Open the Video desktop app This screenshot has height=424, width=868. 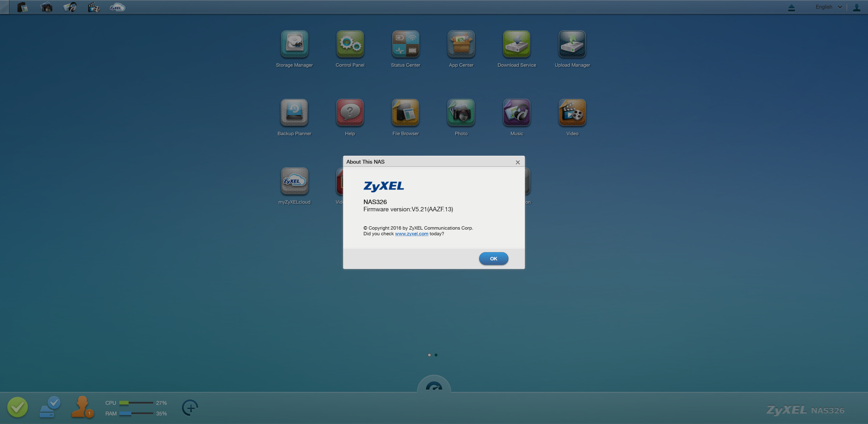(x=572, y=113)
